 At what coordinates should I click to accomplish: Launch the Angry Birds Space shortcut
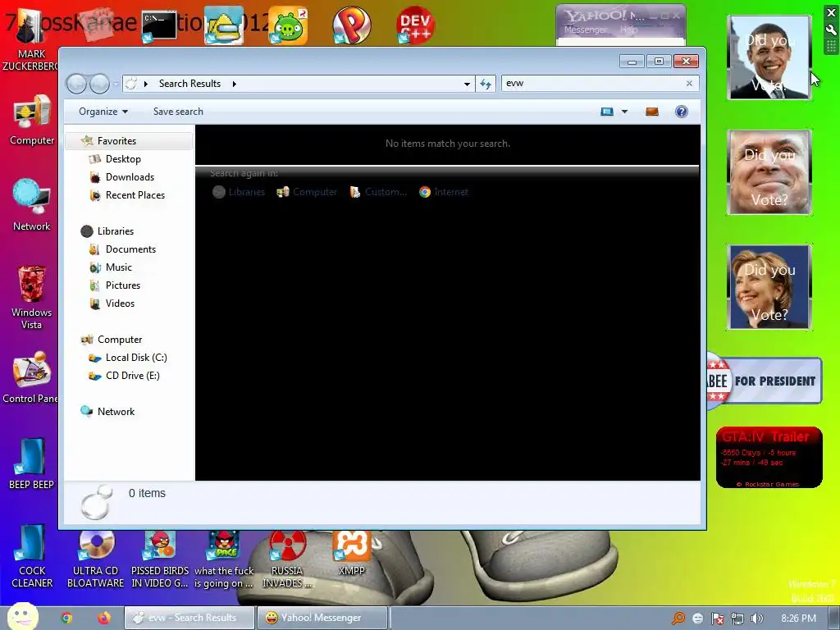(x=224, y=559)
